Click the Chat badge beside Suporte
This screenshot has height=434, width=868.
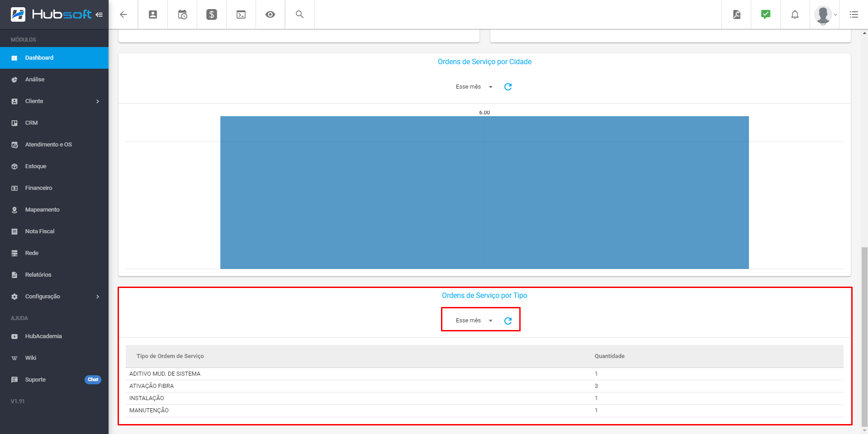pyautogui.click(x=93, y=380)
